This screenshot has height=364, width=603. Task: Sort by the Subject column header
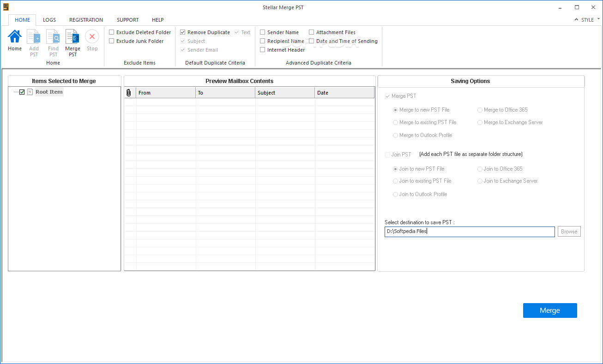pos(285,93)
